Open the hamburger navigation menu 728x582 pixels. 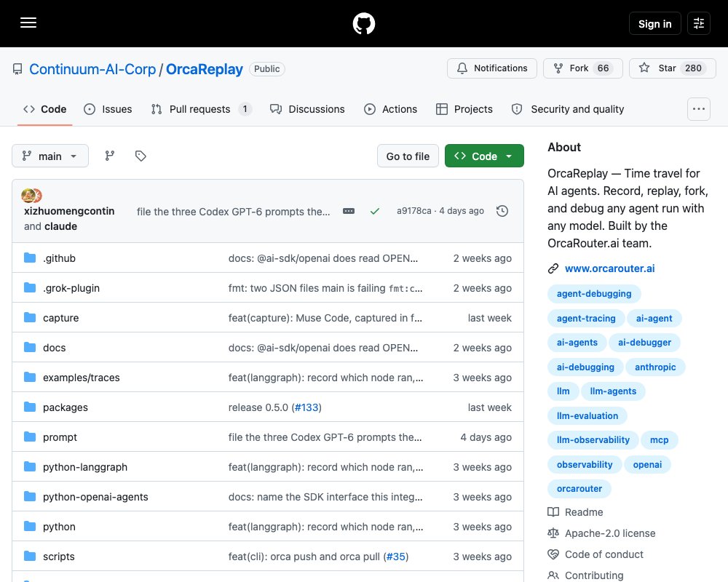[x=28, y=23]
